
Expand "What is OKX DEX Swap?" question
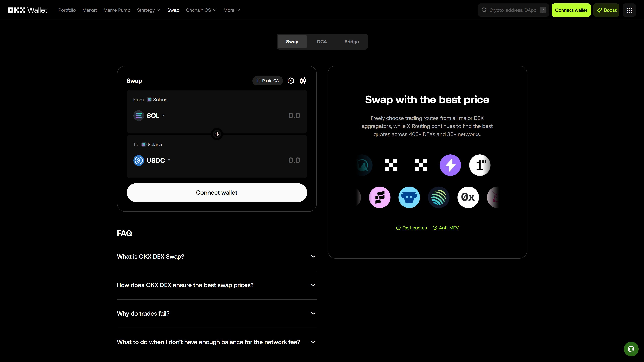tap(217, 257)
